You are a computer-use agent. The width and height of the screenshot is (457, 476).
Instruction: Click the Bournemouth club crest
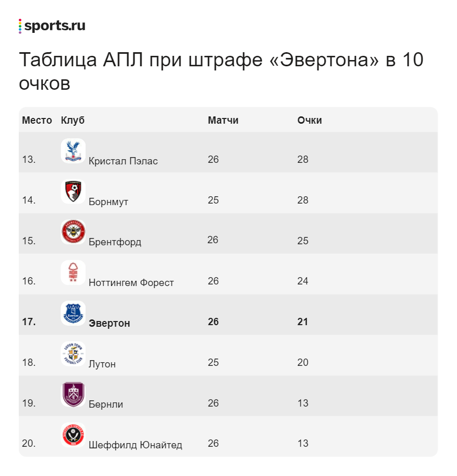(x=73, y=191)
